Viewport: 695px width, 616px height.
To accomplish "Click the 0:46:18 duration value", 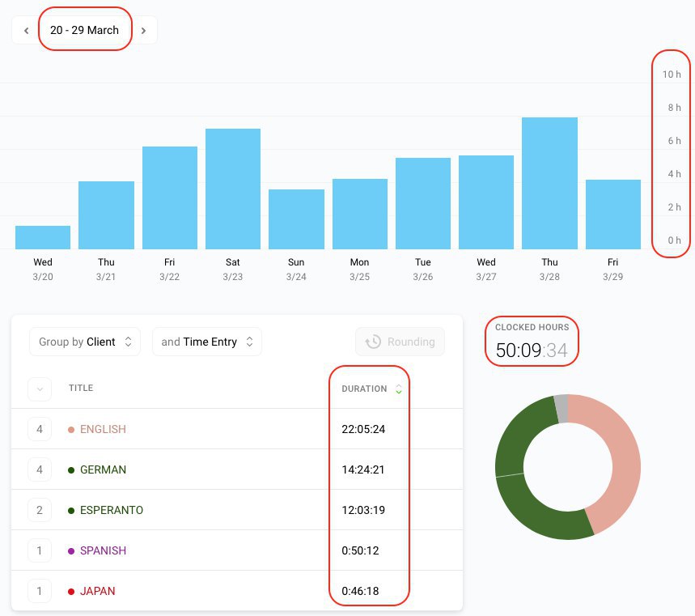I will point(360,591).
